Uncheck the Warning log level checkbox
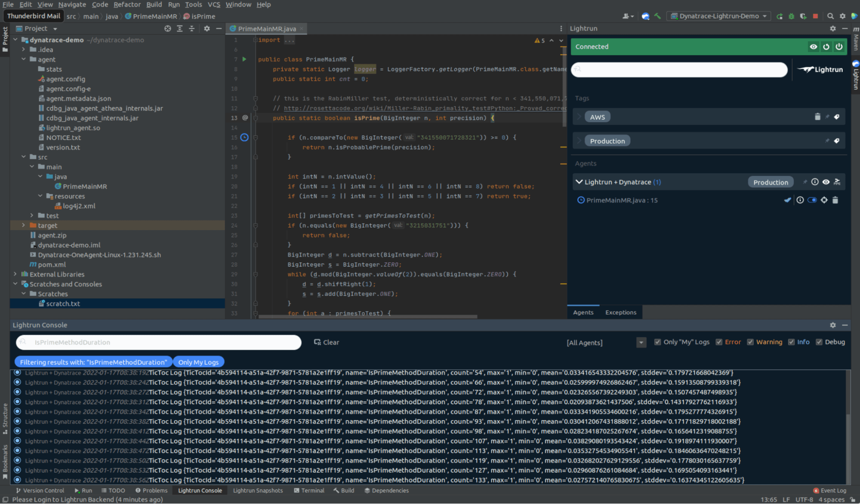The height and width of the screenshot is (504, 860). (x=750, y=342)
